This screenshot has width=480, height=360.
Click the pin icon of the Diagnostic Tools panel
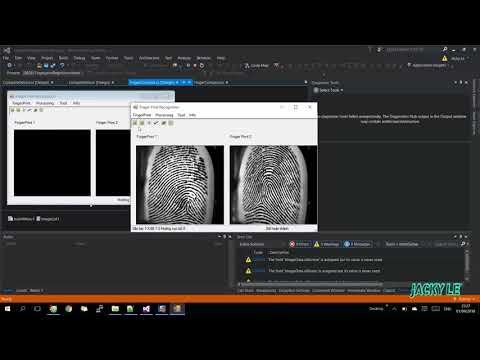(x=461, y=82)
